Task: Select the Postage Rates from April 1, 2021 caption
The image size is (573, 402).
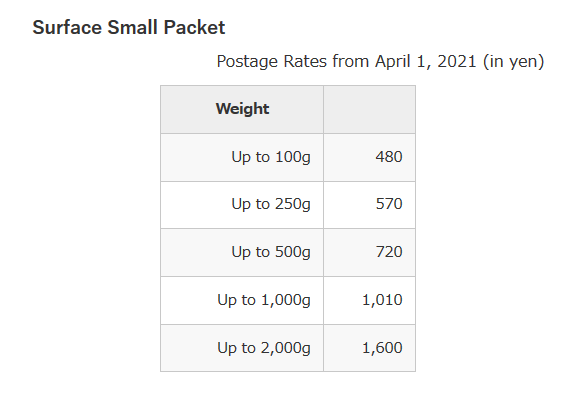Action: coord(380,61)
